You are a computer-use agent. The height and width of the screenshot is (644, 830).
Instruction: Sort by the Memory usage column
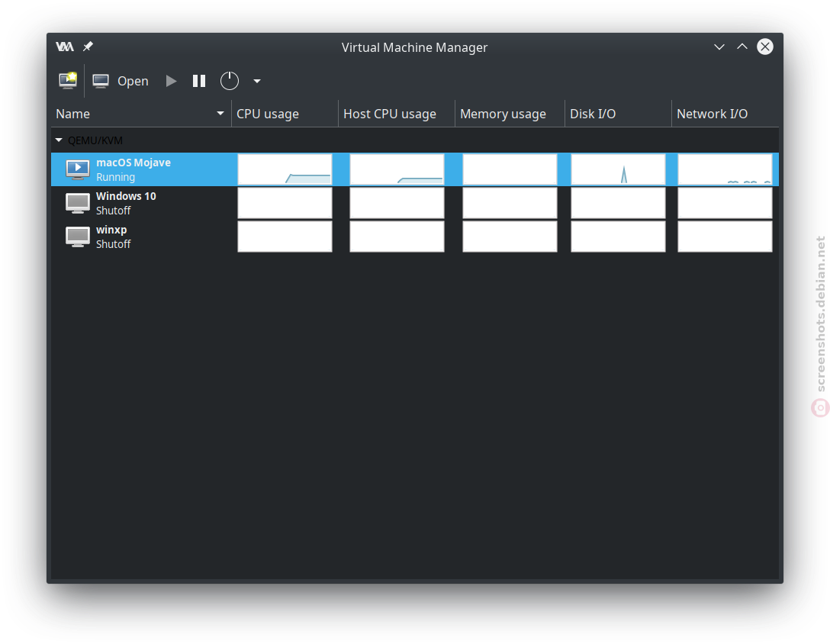point(510,114)
